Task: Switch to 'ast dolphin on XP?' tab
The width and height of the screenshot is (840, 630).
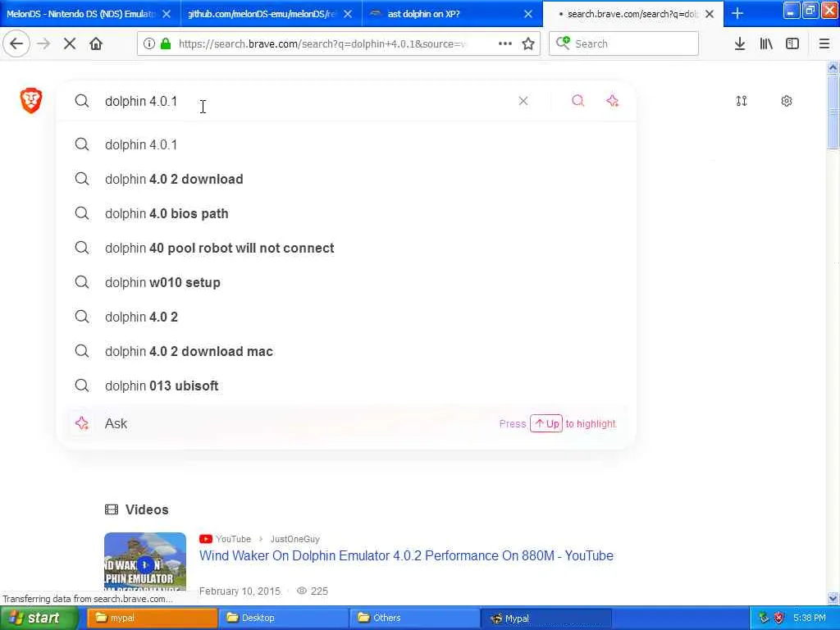Action: point(452,14)
